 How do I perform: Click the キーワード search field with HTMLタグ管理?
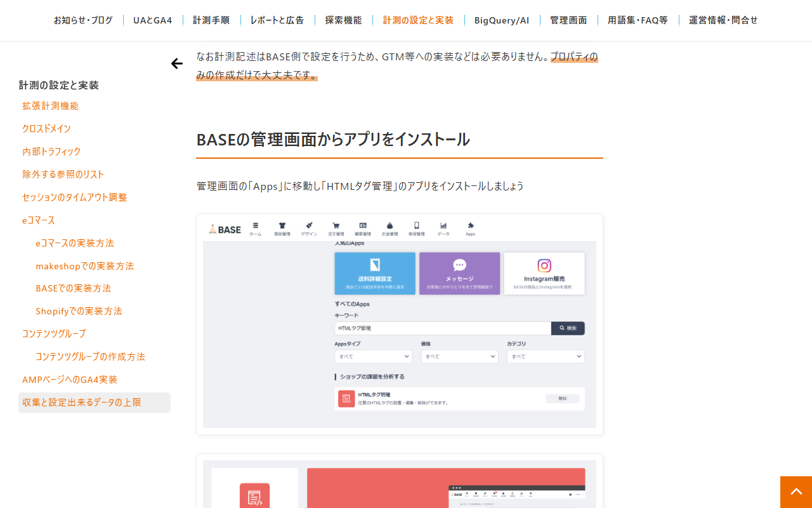(443, 328)
